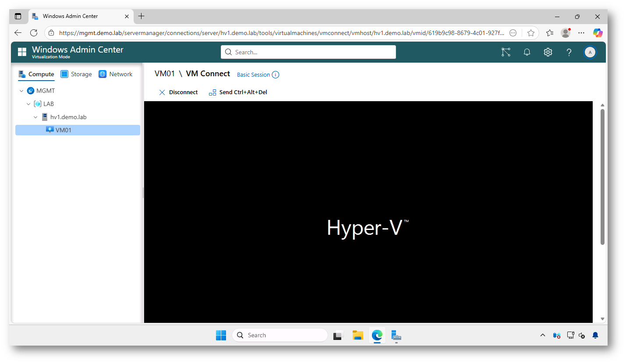Open Hyper-V Manager from the taskbar
The image size is (626, 364).
click(396, 335)
